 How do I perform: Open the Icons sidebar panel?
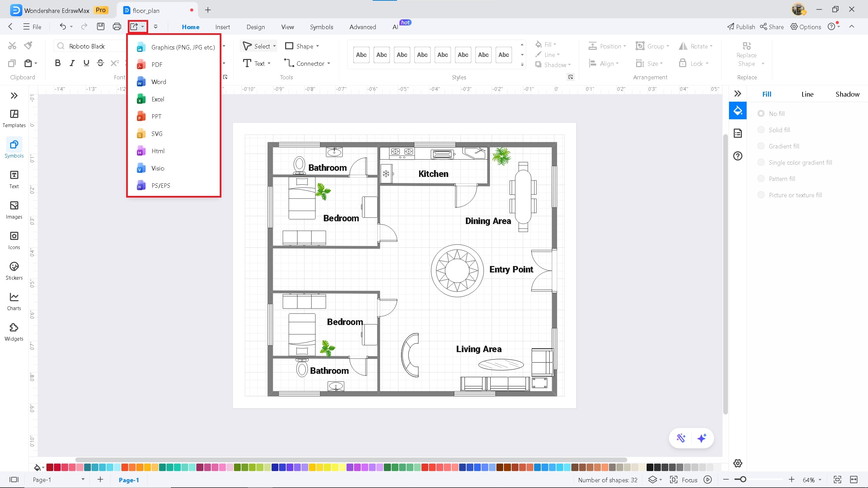click(x=14, y=241)
